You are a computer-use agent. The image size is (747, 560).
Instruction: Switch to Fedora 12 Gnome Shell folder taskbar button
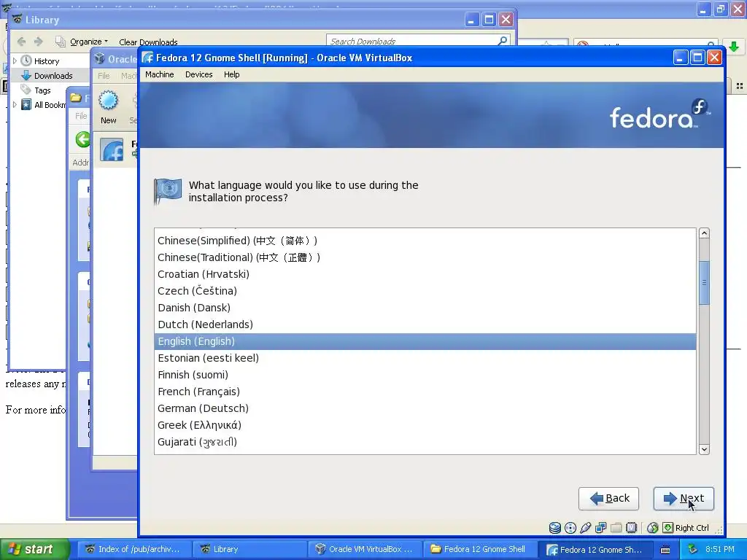[x=481, y=549]
